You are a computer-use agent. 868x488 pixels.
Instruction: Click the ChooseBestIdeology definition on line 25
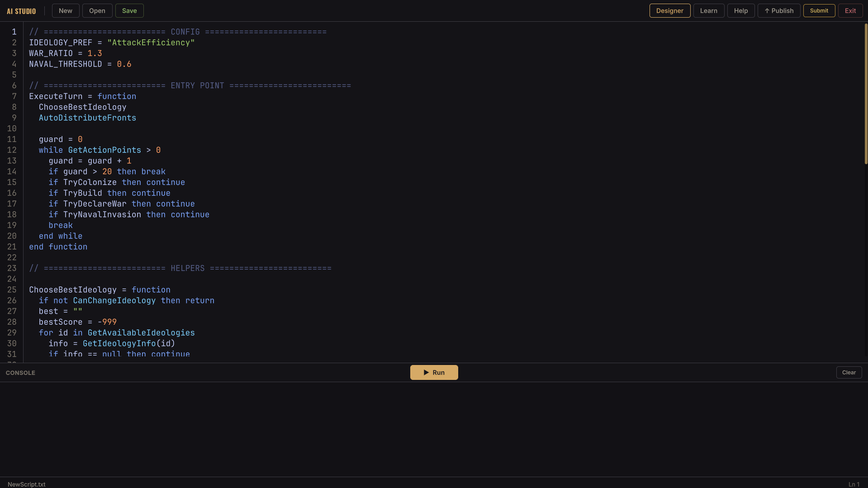(x=73, y=290)
